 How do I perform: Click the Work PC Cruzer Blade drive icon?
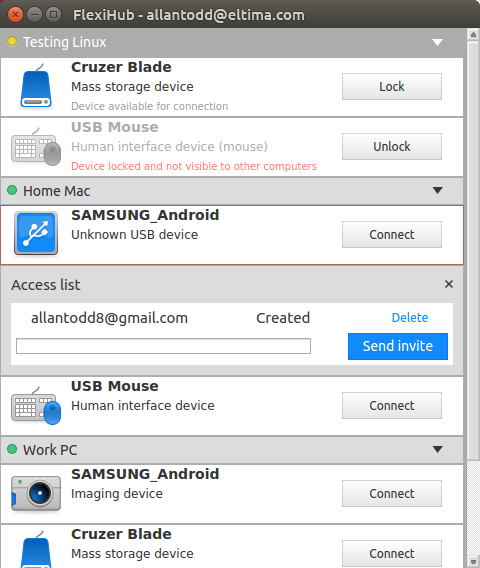click(36, 549)
